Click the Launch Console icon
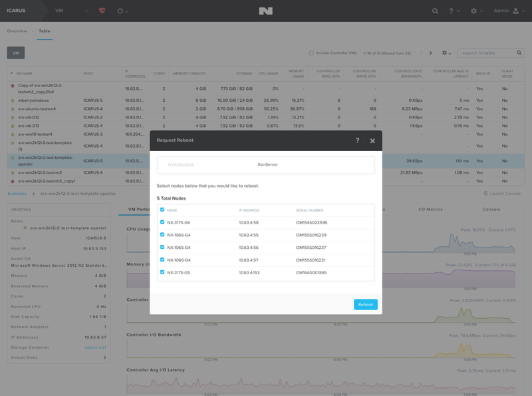The width and height of the screenshot is (532, 396). pos(485,193)
